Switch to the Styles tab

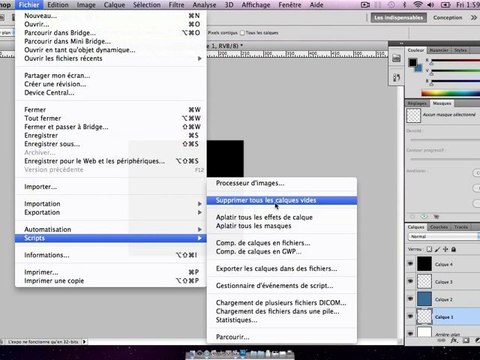pyautogui.click(x=460, y=50)
